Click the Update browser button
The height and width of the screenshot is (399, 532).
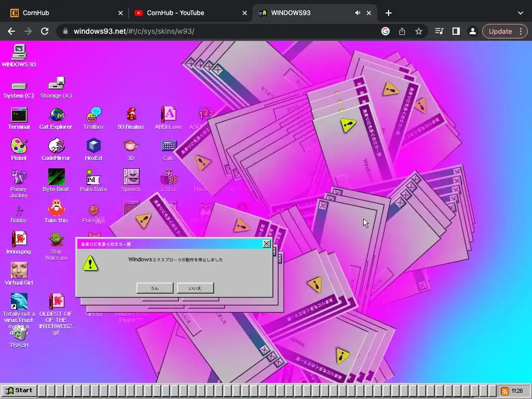pos(500,31)
